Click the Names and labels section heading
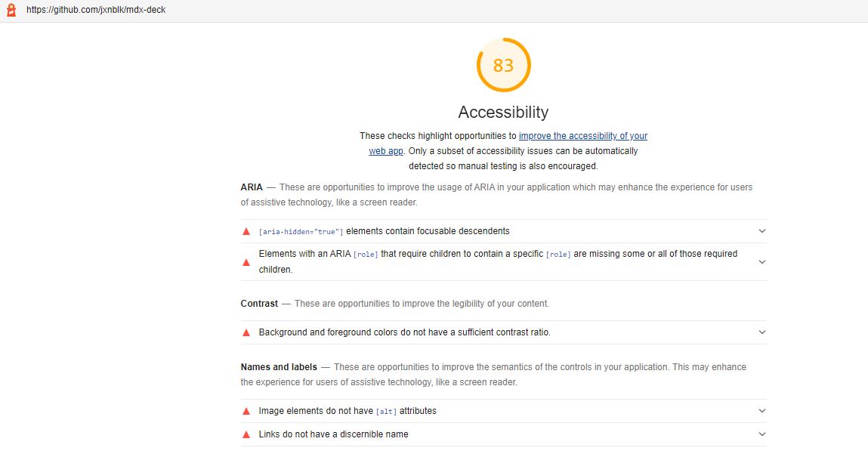 pyautogui.click(x=279, y=367)
